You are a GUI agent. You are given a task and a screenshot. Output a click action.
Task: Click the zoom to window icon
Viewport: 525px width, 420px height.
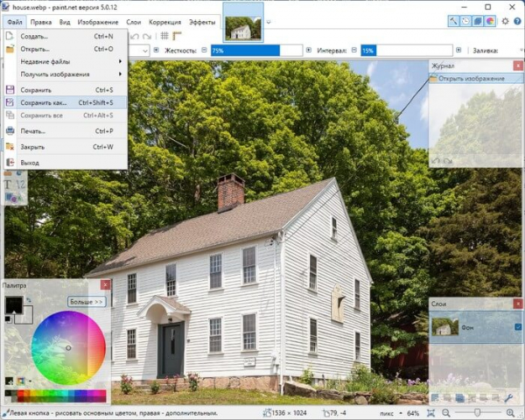click(430, 413)
